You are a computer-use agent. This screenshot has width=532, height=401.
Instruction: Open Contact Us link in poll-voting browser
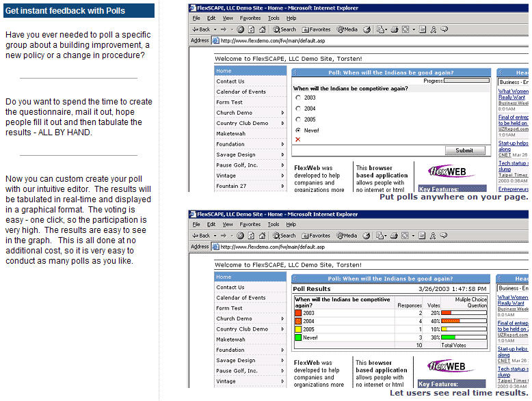230,81
